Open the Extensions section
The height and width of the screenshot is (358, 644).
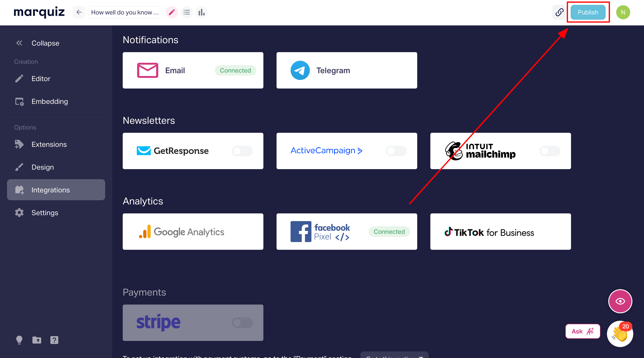56,144
